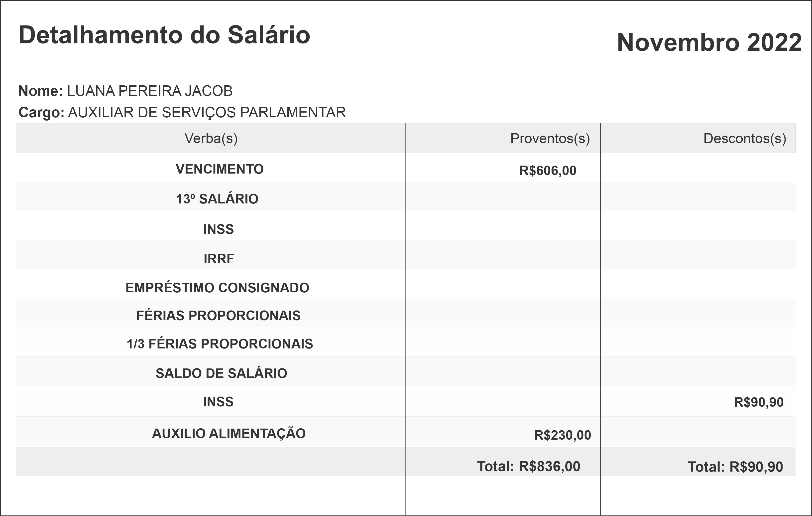Viewport: 812px width, 516px height.
Task: Select the AUXILIO ALIMENTAÇÃO row label
Action: click(229, 434)
